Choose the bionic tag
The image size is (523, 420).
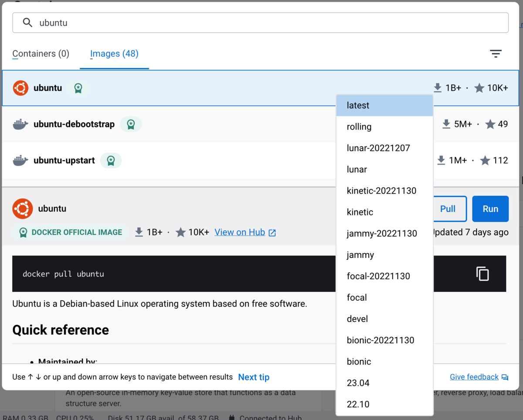point(384,362)
